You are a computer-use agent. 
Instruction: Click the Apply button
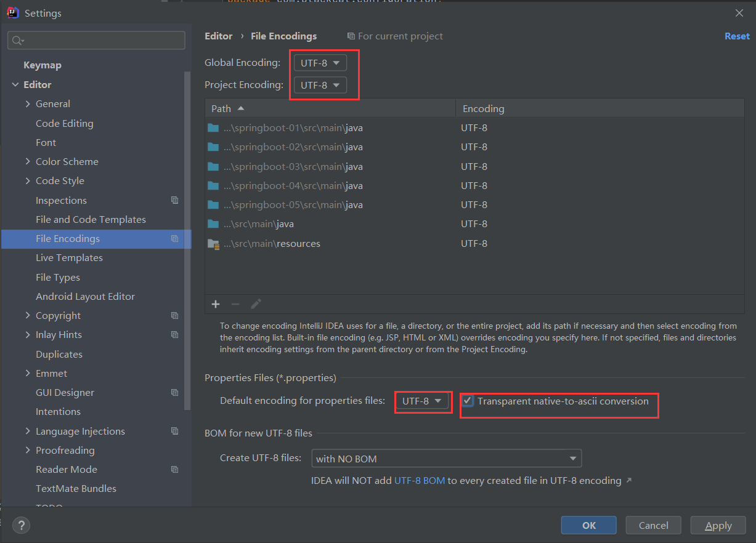point(718,525)
